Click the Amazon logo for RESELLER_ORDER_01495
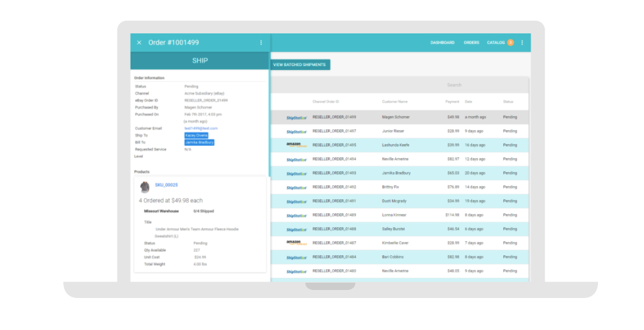 click(297, 145)
